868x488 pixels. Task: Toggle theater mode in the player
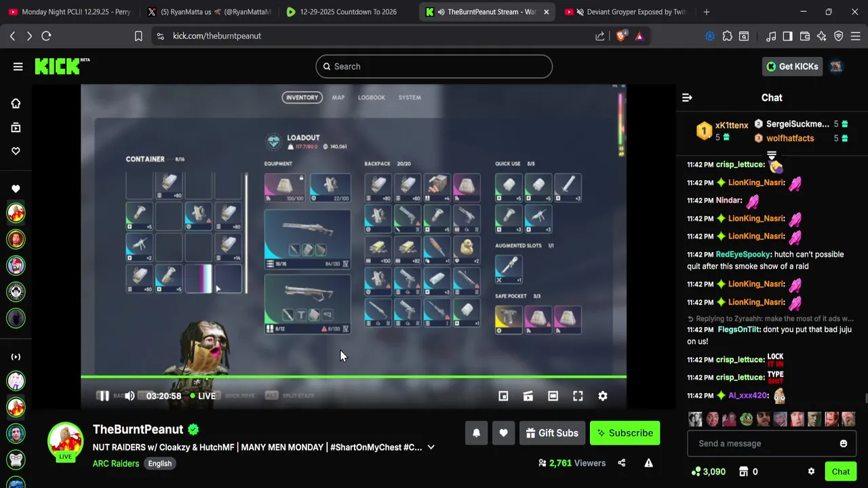553,396
